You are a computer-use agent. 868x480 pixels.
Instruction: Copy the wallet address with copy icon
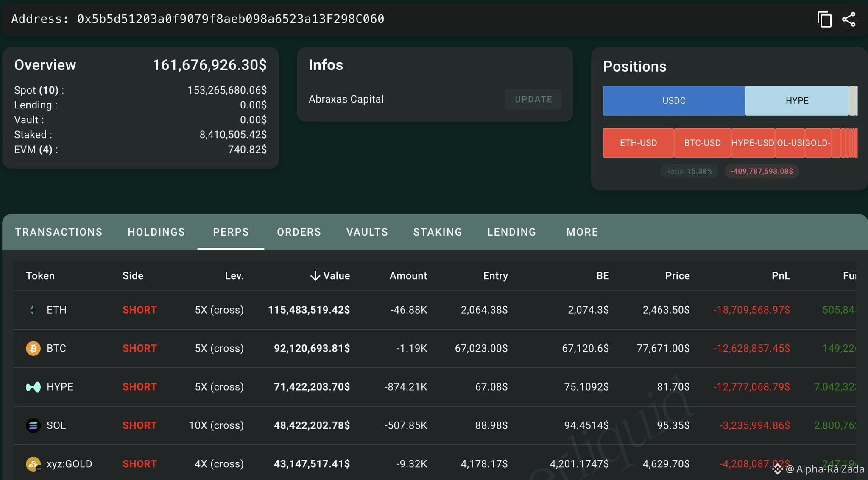[x=824, y=19]
